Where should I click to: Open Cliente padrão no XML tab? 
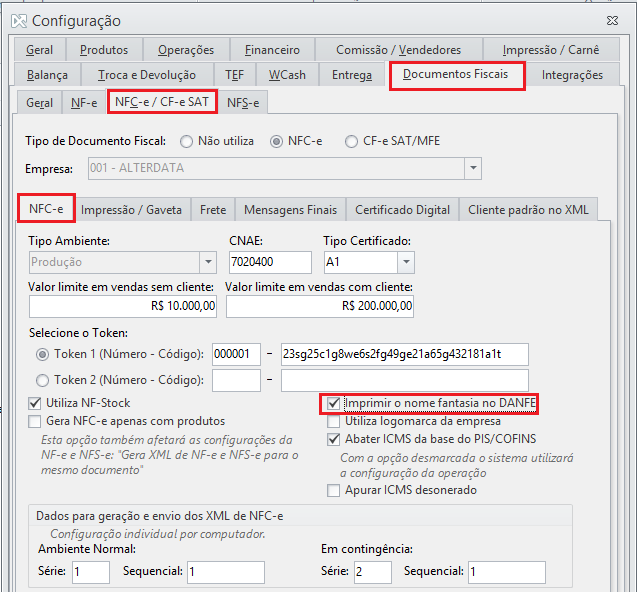528,210
